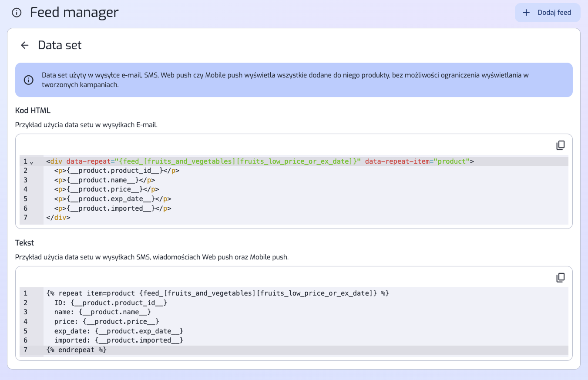Click the 'ID: product.product_id' line in Tekst editor
Viewport: 588px width, 380px height.
pos(111,303)
